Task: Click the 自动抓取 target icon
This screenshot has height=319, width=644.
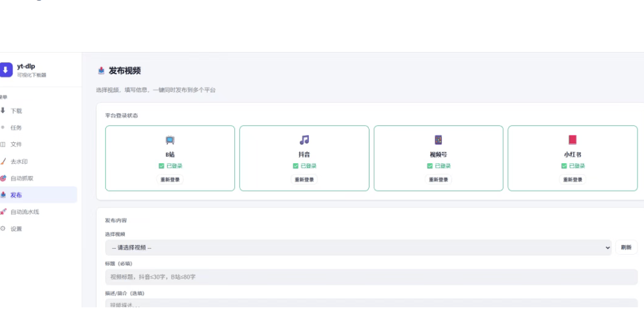Action: (3, 178)
